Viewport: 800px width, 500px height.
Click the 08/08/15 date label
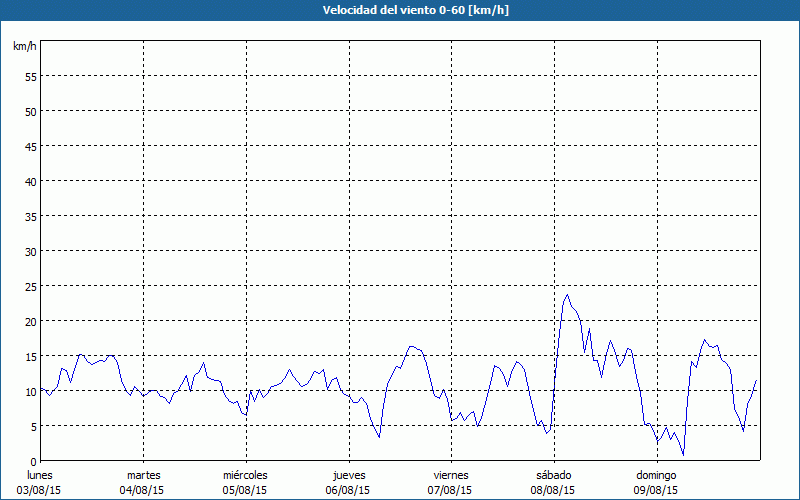[x=553, y=490]
